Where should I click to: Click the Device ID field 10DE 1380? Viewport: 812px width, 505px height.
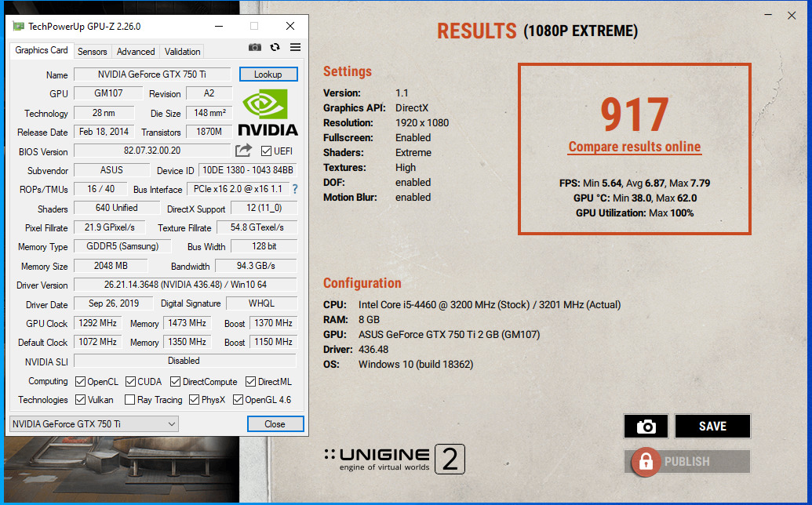248,170
